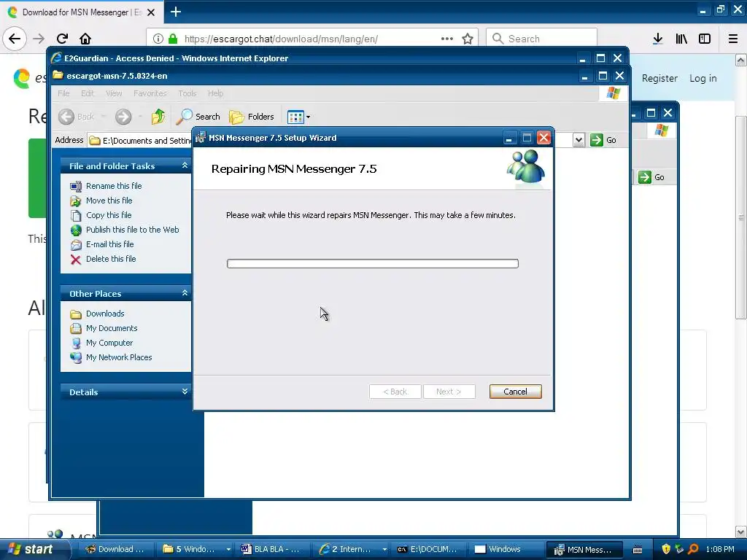Viewport: 747px width, 560px height.
Task: Click Explorer Search toolbar button
Action: [198, 117]
